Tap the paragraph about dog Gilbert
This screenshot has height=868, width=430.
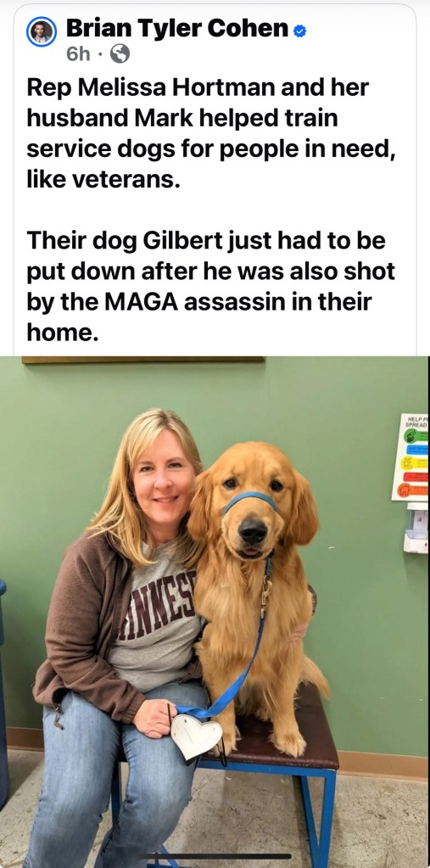point(211,286)
